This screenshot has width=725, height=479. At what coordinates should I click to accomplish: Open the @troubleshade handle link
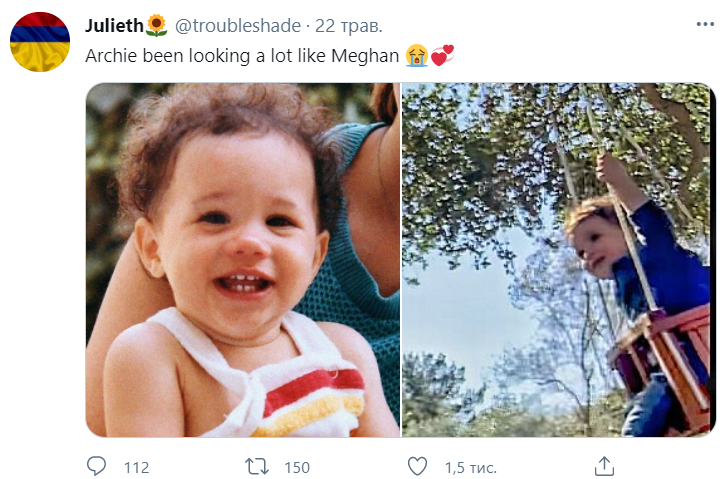[x=238, y=26]
